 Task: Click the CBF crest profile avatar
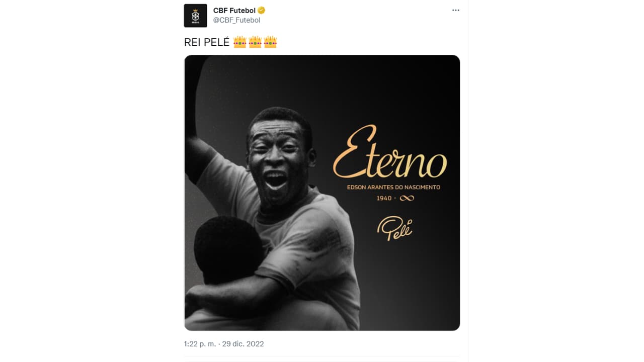coord(194,15)
